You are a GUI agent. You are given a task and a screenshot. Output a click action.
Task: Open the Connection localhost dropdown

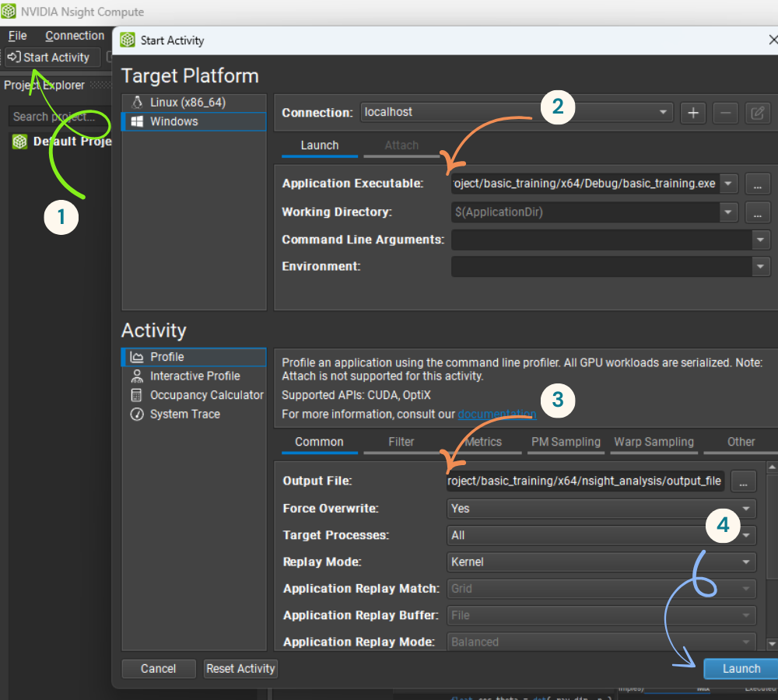[517, 112]
